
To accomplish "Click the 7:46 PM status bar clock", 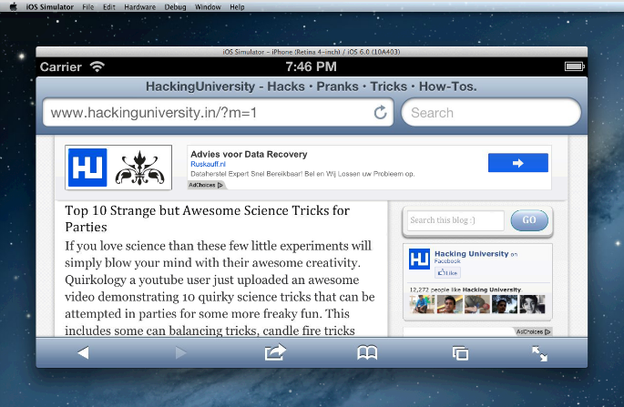I will pyautogui.click(x=311, y=66).
